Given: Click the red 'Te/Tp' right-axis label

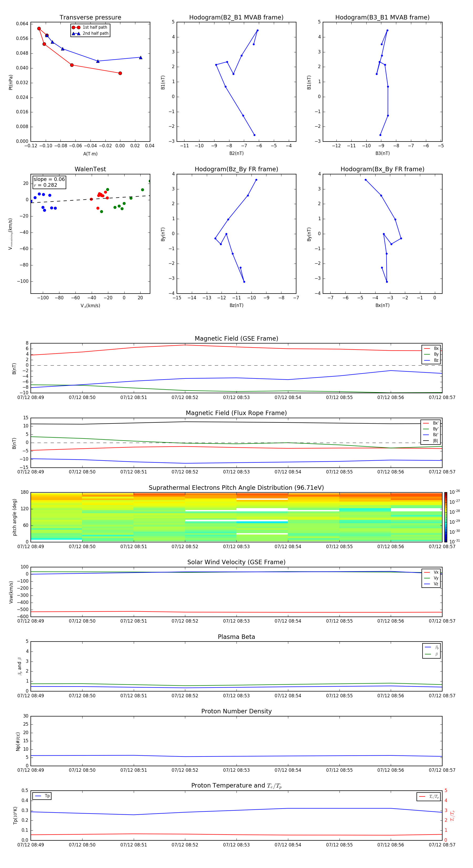Looking at the screenshot, I should click(453, 816).
